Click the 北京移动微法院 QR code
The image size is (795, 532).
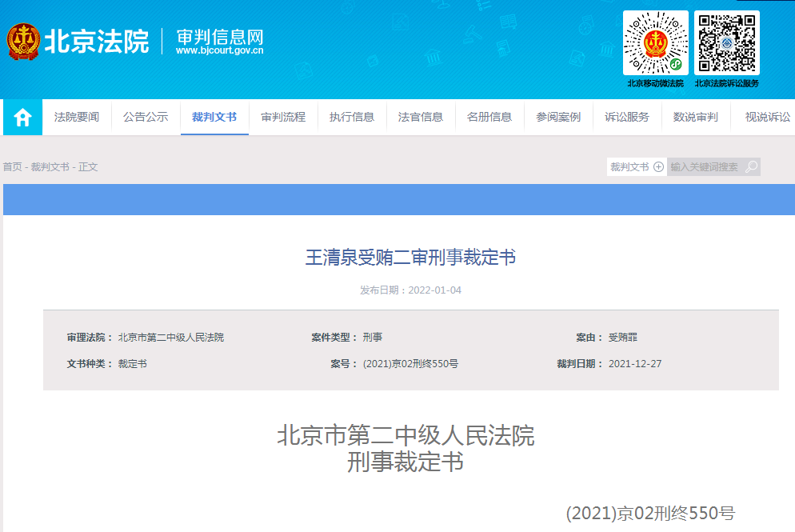(x=655, y=42)
